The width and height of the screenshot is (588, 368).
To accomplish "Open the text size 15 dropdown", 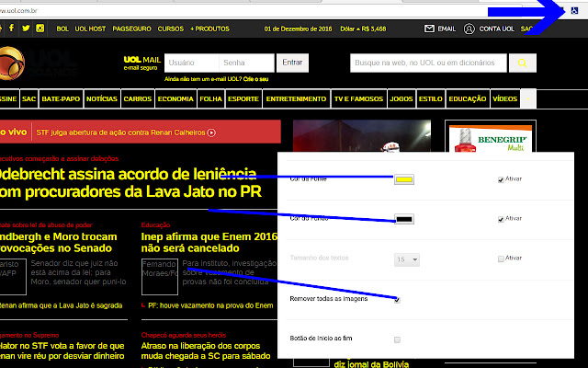I will (x=406, y=259).
